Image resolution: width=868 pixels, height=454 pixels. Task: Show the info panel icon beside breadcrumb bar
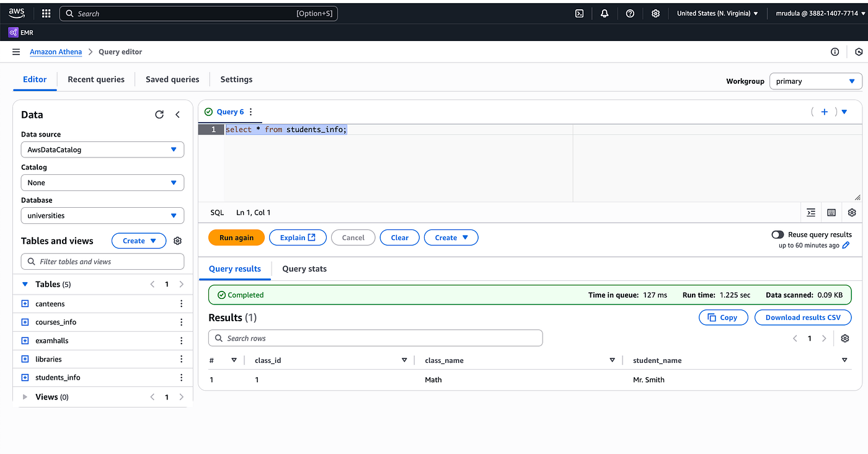tap(835, 52)
